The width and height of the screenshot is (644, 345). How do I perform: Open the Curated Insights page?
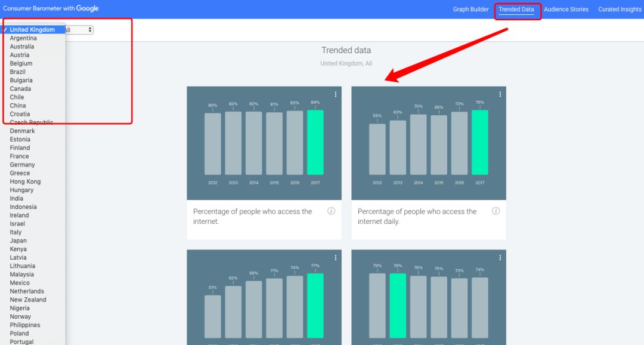point(620,10)
